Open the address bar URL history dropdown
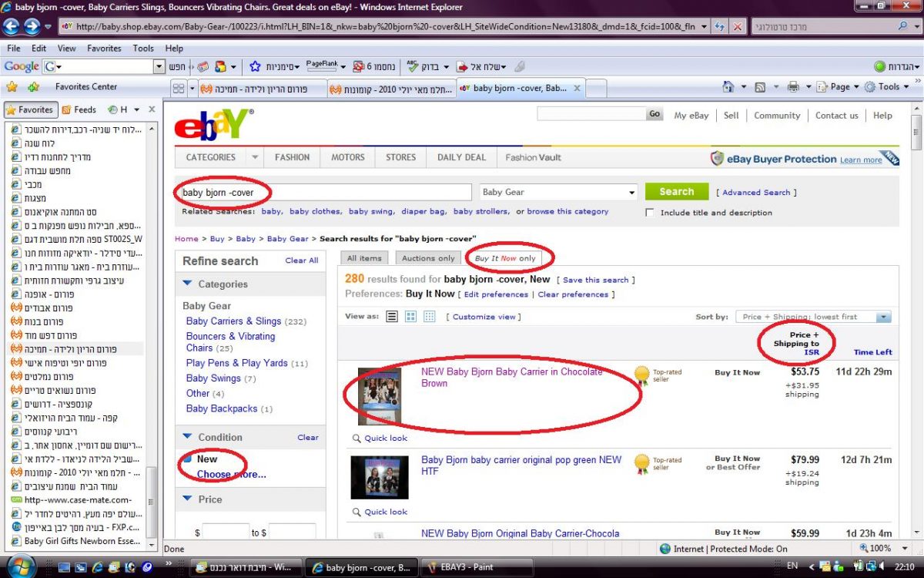 pos(703,26)
